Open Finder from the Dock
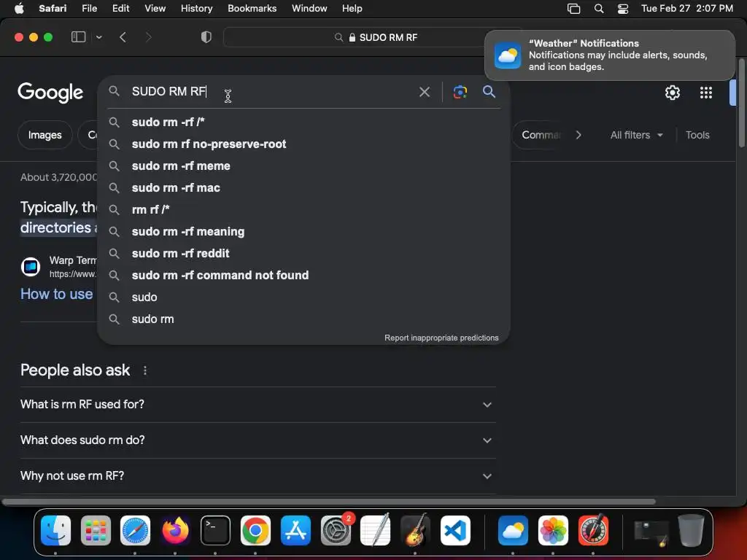The height and width of the screenshot is (560, 747). coord(55,531)
